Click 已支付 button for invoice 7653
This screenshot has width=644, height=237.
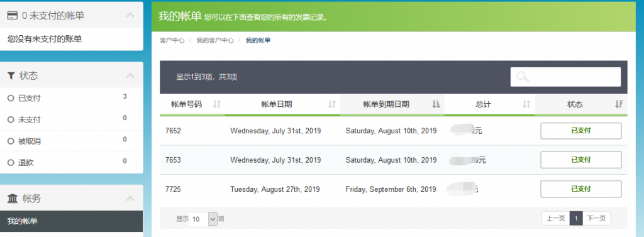[580, 160]
